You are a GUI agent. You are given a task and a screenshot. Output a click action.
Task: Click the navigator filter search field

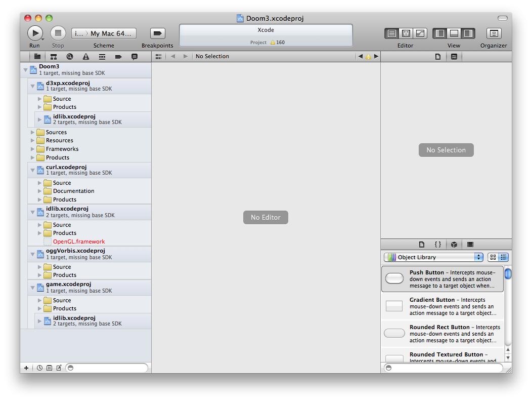coord(107,368)
